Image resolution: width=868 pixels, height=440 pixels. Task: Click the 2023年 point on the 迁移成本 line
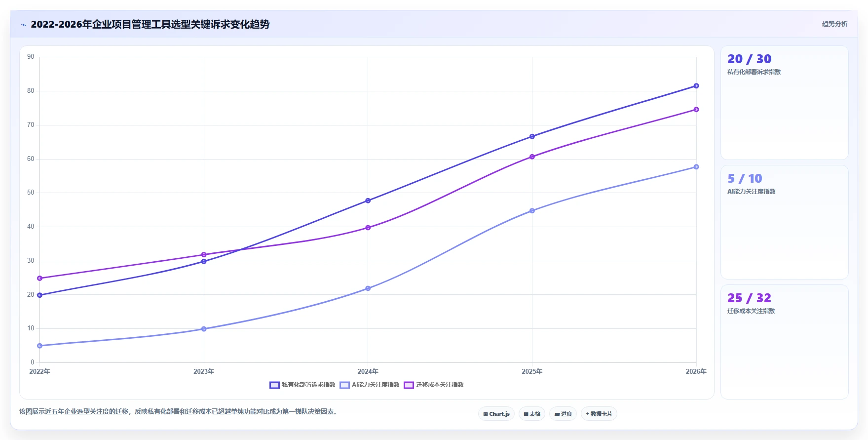(204, 255)
